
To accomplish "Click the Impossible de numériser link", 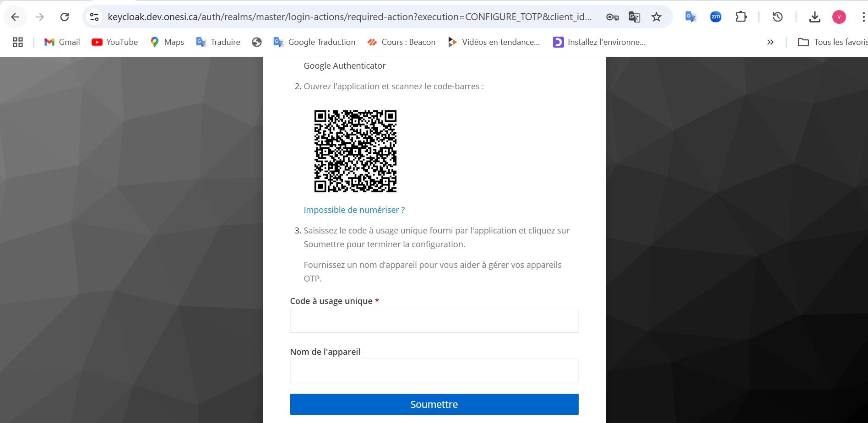I will 354,210.
